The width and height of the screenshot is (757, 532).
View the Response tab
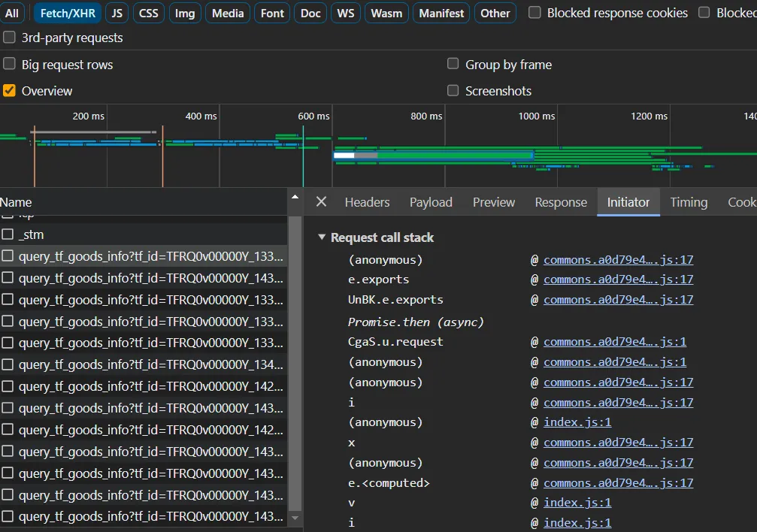click(561, 202)
